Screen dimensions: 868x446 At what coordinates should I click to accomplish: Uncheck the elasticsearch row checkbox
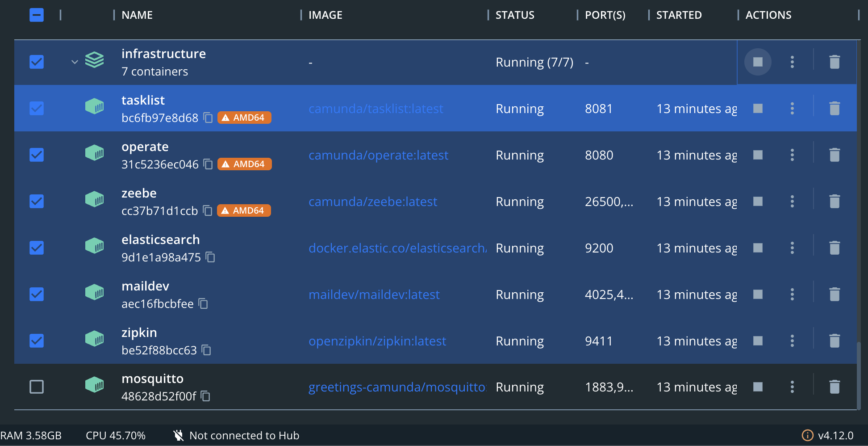point(37,248)
